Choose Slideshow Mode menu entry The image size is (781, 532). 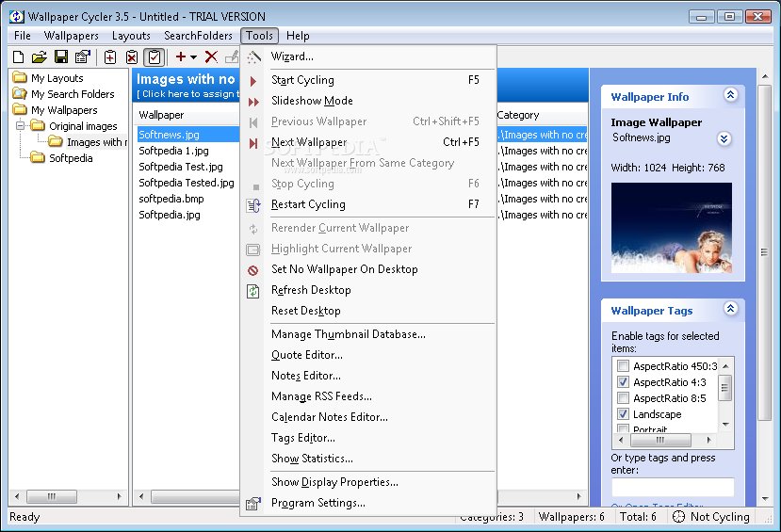[368, 101]
